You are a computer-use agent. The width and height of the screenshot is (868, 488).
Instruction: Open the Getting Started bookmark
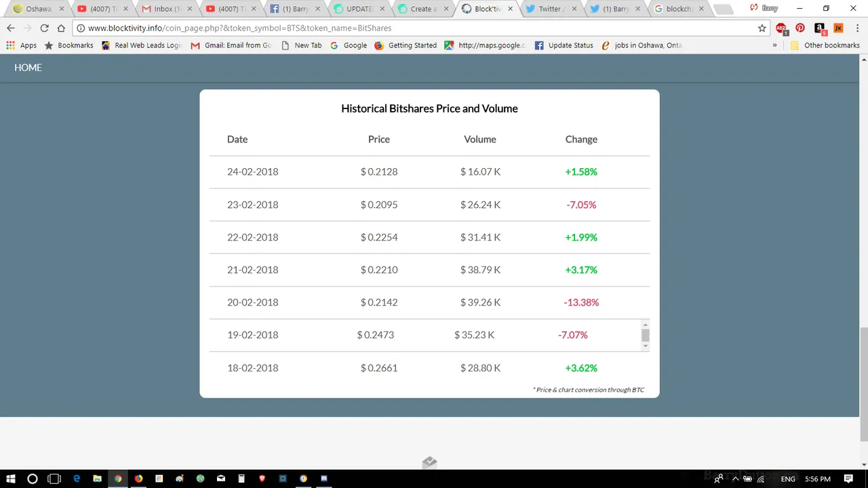(x=406, y=45)
